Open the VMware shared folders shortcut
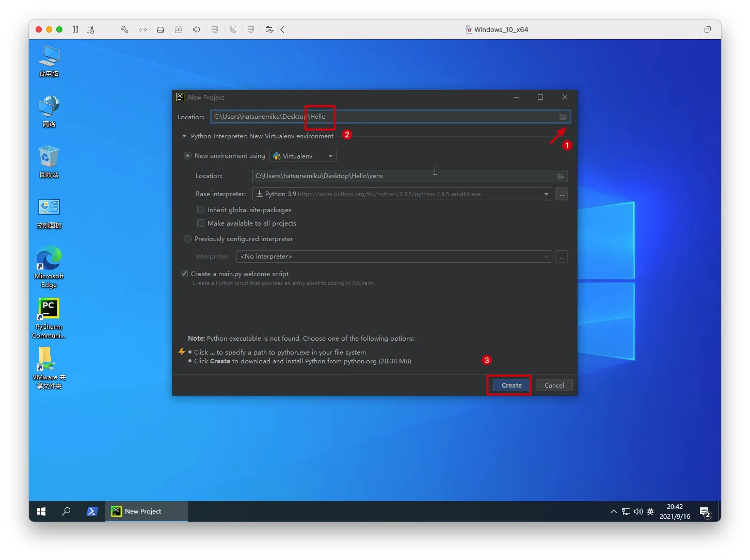750x560 pixels. [49, 367]
